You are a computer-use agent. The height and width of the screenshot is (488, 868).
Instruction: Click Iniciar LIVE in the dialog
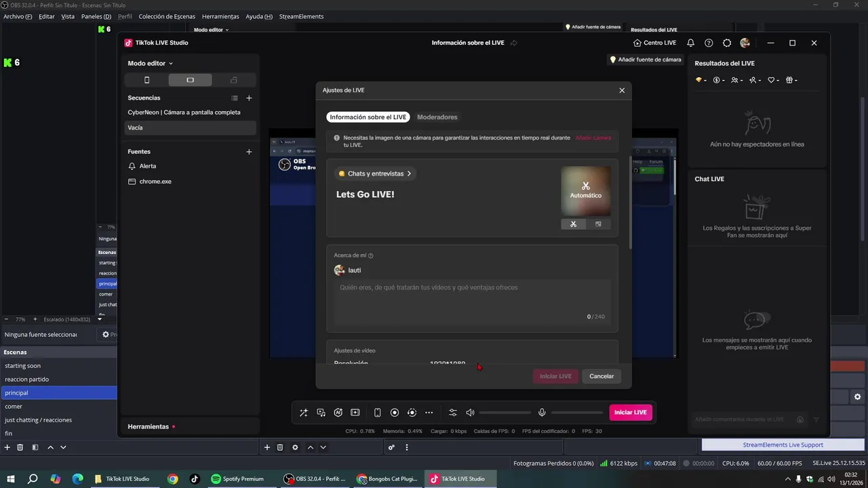point(555,376)
